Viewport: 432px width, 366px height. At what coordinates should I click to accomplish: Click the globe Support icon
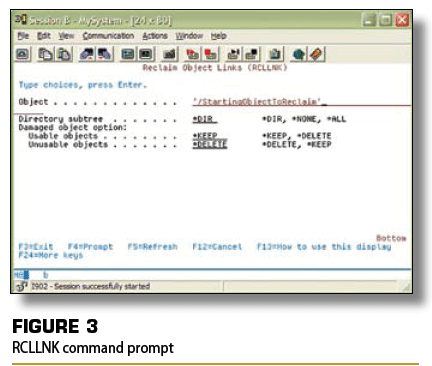298,54
